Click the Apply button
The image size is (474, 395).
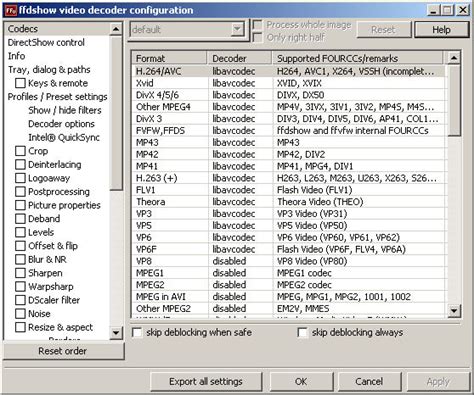click(x=438, y=381)
